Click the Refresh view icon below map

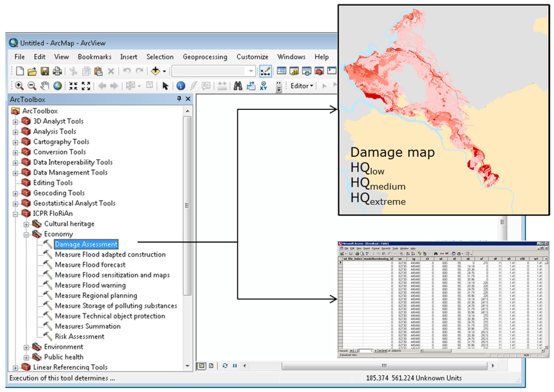pyautogui.click(x=225, y=366)
